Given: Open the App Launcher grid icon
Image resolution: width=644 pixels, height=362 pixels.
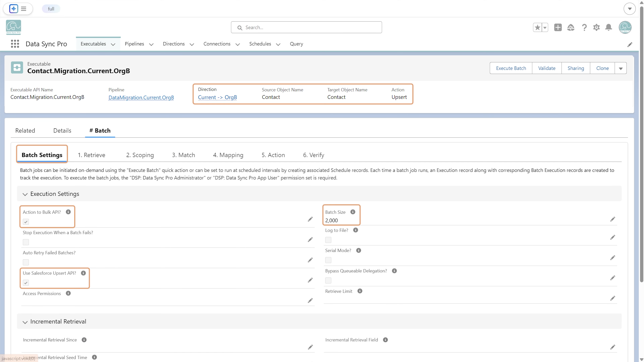Looking at the screenshot, I should (x=15, y=44).
